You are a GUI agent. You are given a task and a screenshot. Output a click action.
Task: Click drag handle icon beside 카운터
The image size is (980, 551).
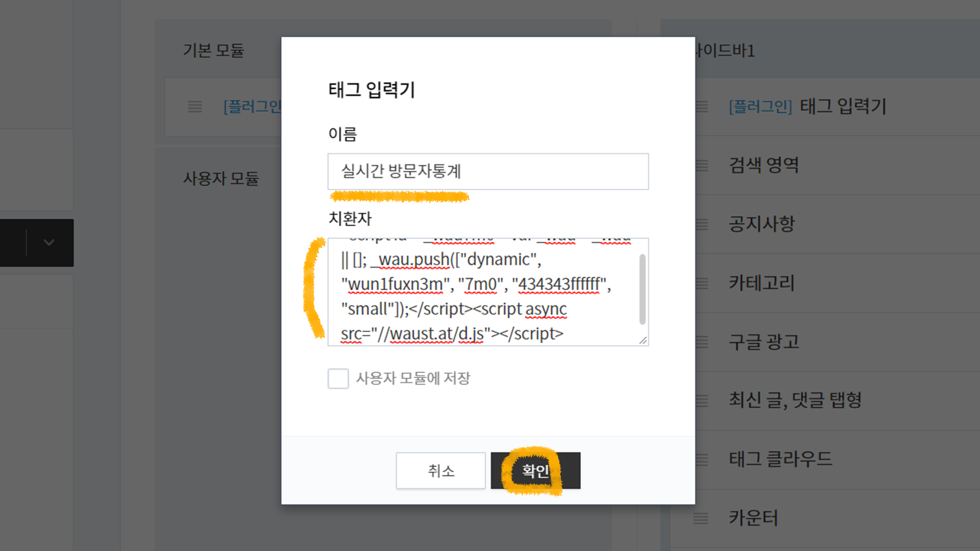click(x=701, y=518)
